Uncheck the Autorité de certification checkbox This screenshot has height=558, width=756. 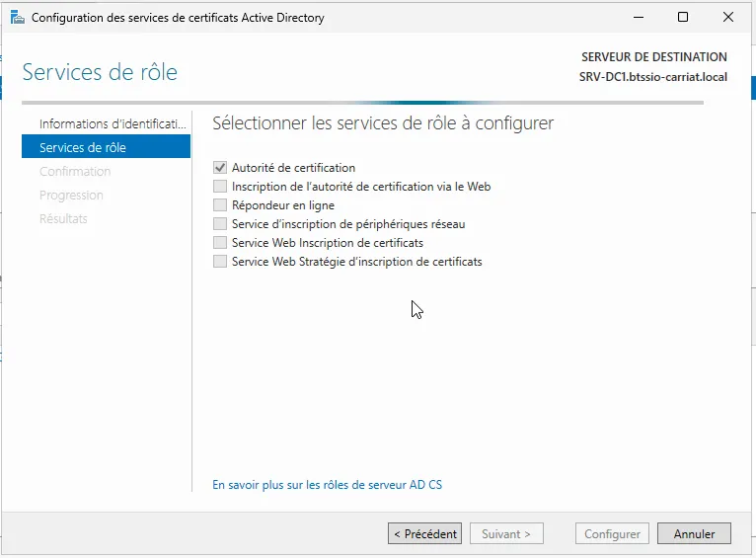[x=220, y=168]
